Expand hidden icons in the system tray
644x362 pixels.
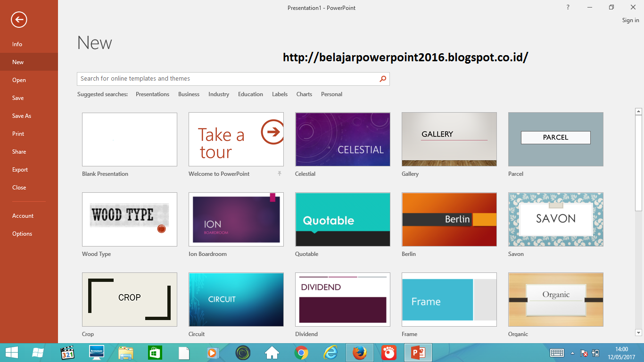coord(572,353)
